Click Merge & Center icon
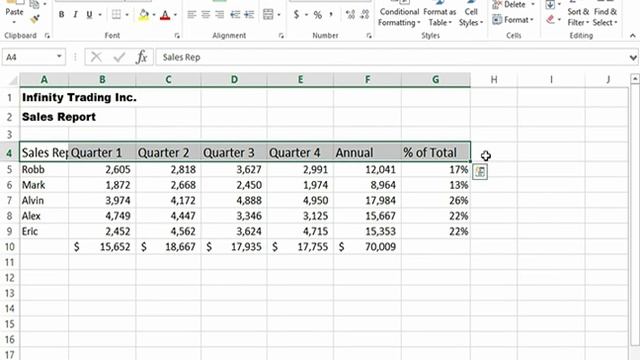The width and height of the screenshot is (640, 360). [268, 15]
